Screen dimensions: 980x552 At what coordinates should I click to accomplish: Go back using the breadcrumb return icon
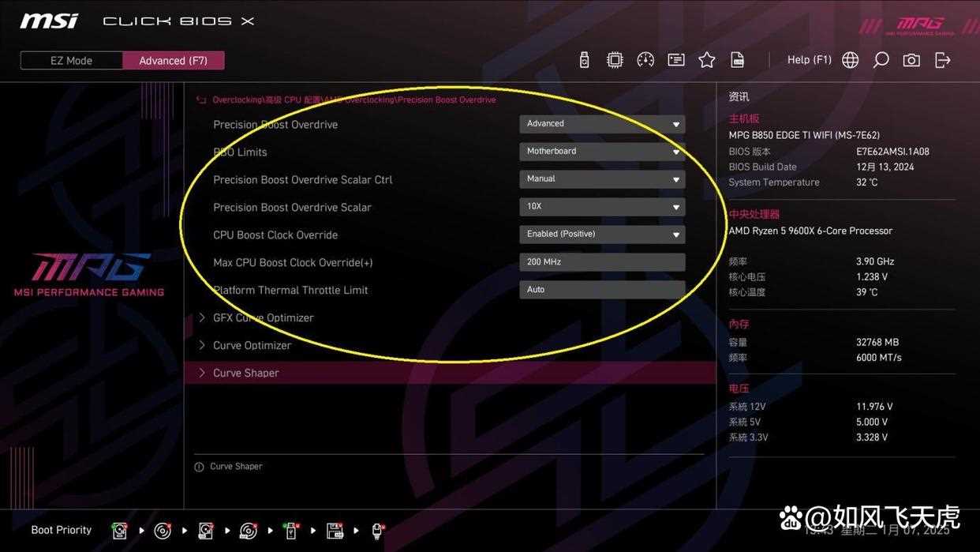pyautogui.click(x=201, y=100)
